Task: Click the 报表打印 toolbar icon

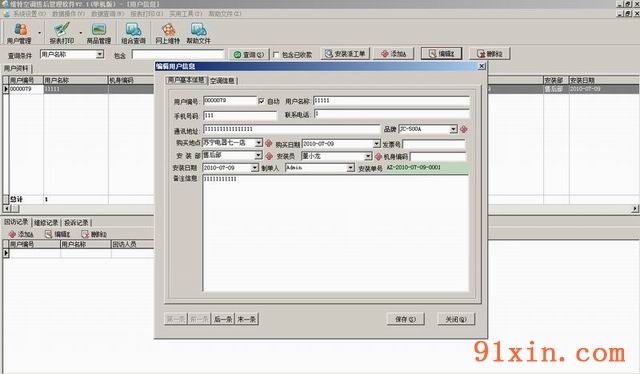Action: (62, 33)
